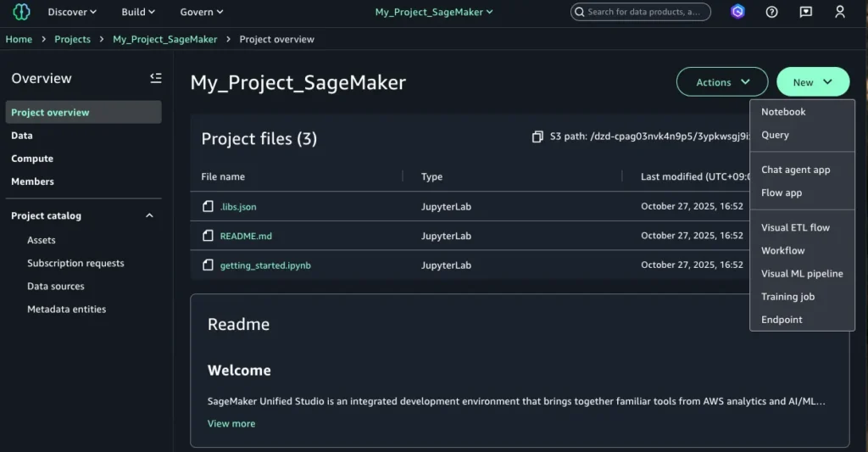Viewport: 868px width, 452px height.
Task: Click the search data products field
Action: [x=643, y=12]
